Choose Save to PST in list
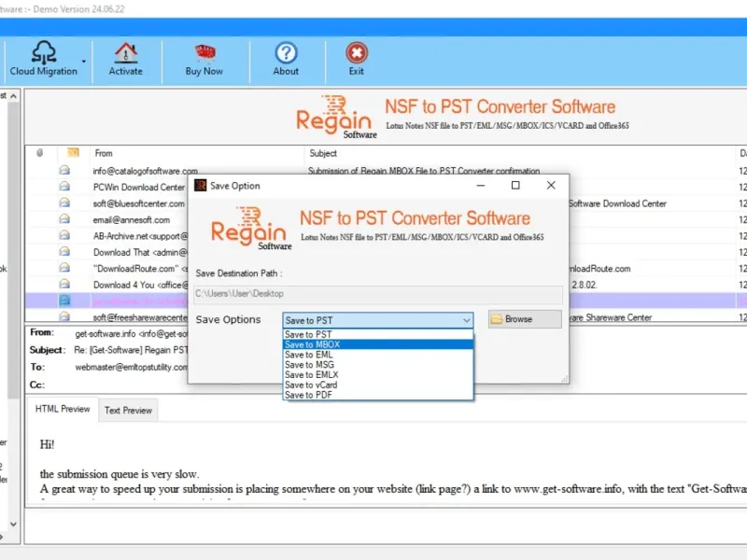The image size is (747, 560). (x=378, y=334)
